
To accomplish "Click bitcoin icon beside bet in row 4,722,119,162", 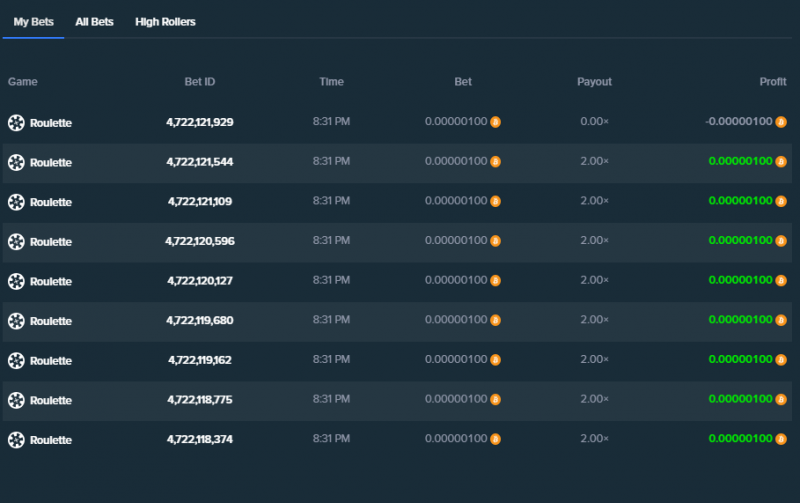I will tap(495, 360).
